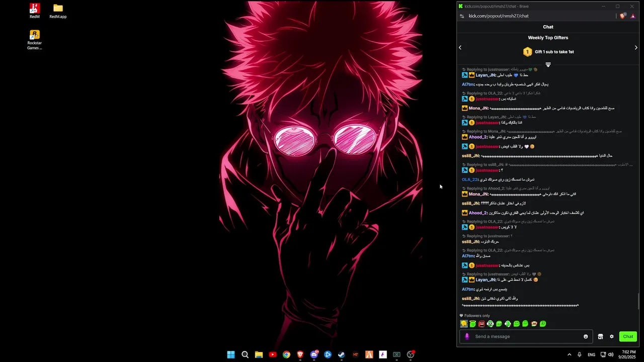Open chat settings gear icon
The image size is (644, 362).
click(x=612, y=336)
